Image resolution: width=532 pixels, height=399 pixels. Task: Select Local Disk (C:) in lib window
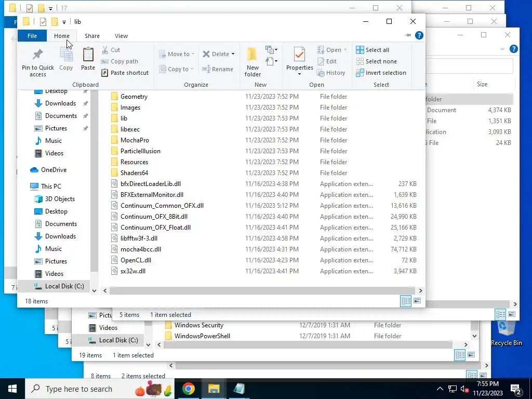coord(64,286)
